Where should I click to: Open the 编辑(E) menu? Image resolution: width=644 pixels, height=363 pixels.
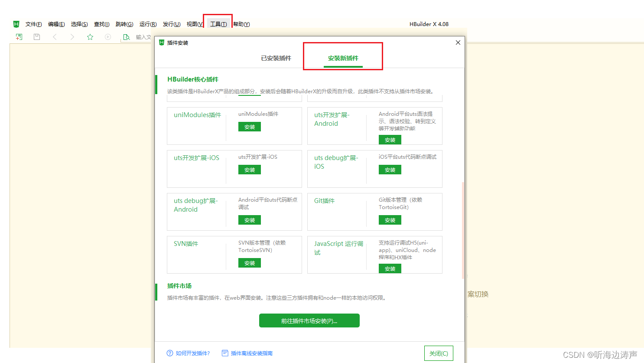click(56, 24)
